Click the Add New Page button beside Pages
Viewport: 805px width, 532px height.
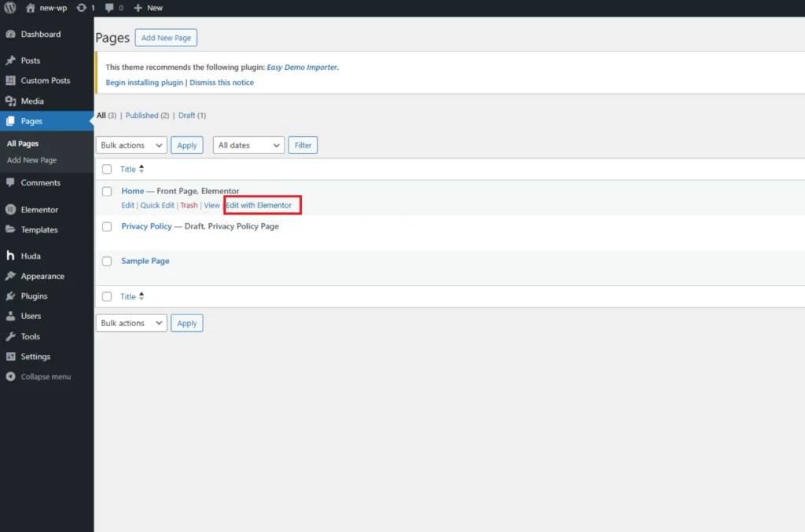tap(166, 38)
